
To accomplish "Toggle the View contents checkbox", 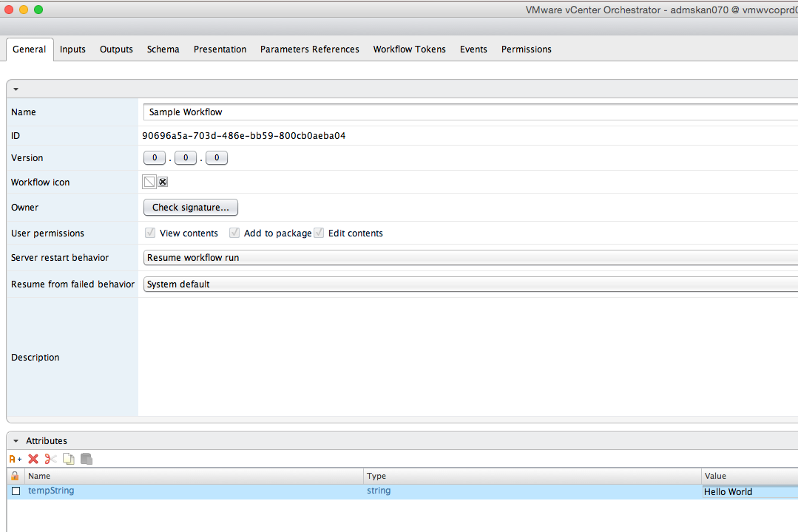I will pyautogui.click(x=150, y=233).
